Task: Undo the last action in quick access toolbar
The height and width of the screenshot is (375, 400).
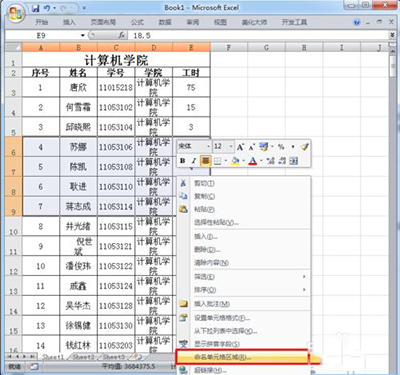Action: (x=47, y=8)
